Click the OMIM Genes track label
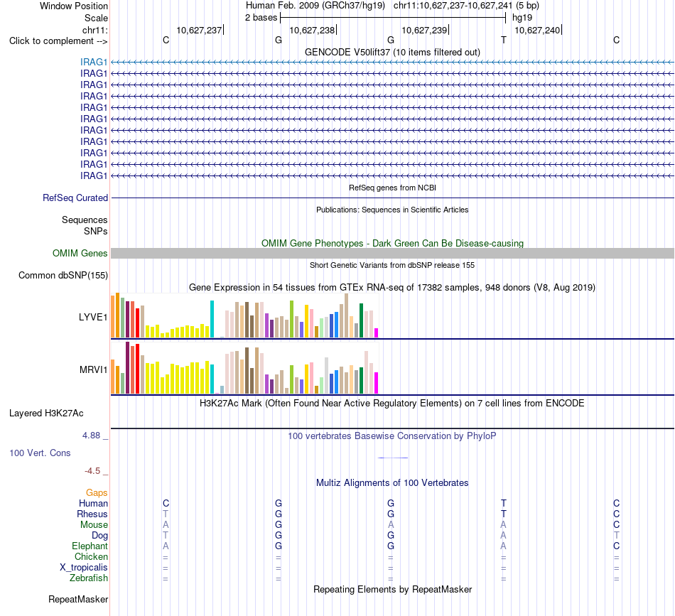Viewport: 675px width, 616px height. (80, 253)
